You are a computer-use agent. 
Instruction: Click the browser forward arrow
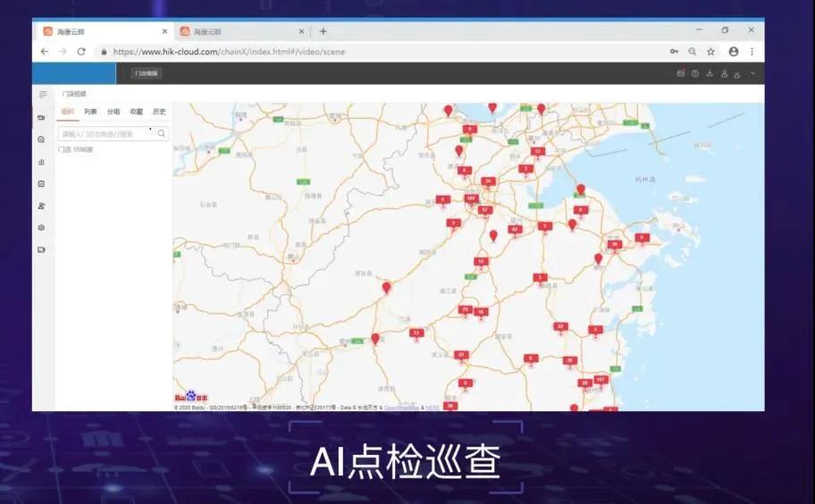[63, 52]
